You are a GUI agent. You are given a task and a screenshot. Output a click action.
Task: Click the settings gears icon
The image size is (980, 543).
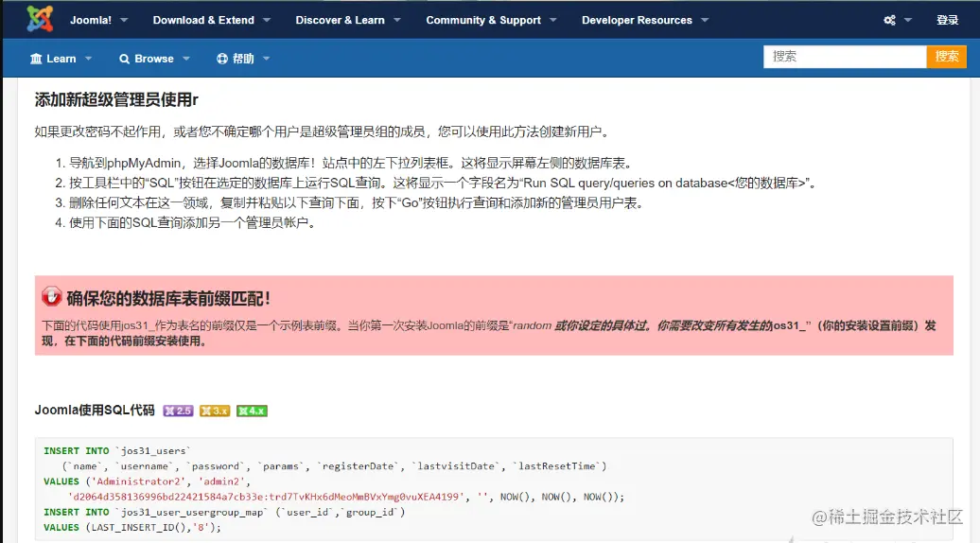click(x=889, y=20)
